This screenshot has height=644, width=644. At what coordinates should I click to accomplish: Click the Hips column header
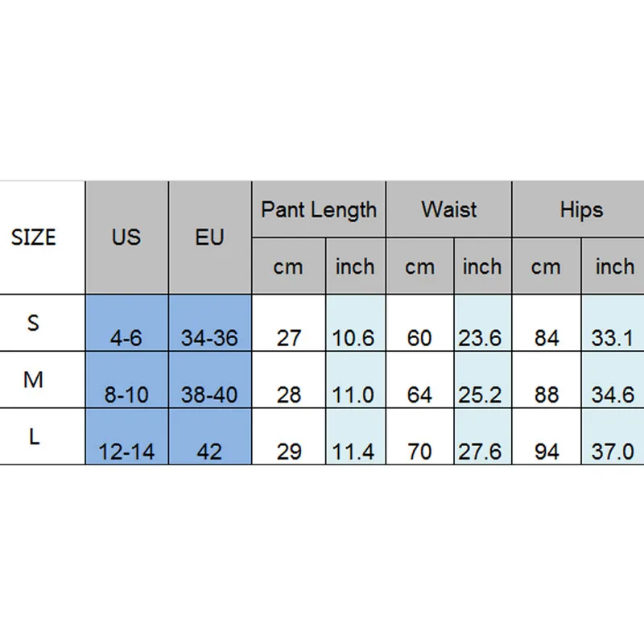580,210
